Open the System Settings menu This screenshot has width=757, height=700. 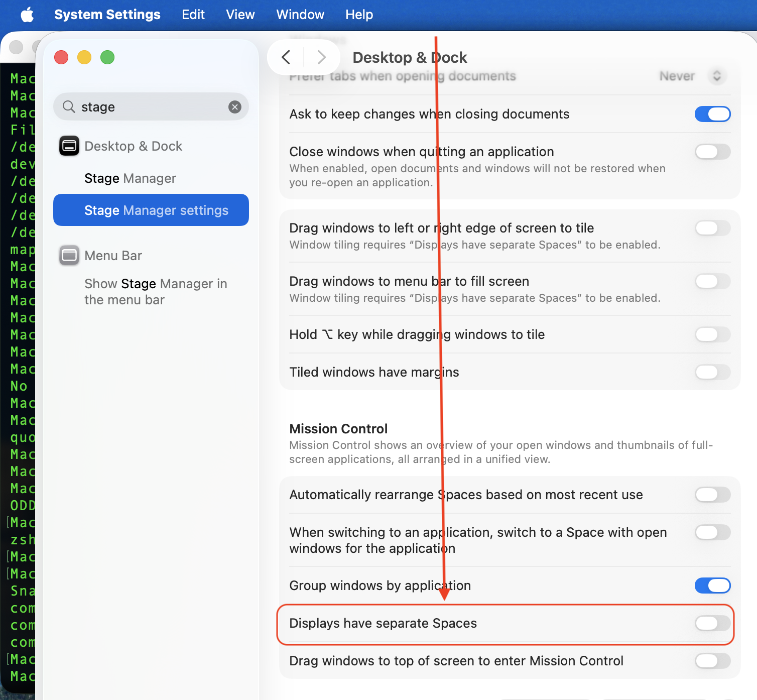point(107,15)
